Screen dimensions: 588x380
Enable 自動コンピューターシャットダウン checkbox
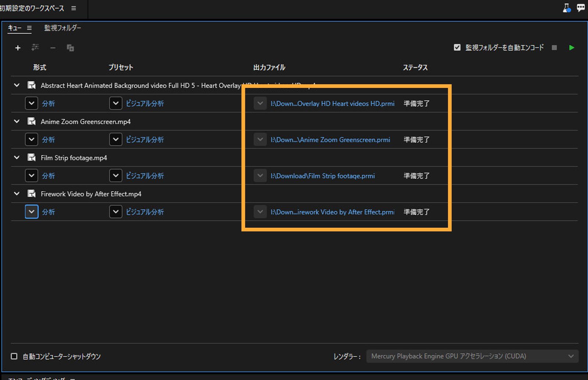pyautogui.click(x=14, y=356)
